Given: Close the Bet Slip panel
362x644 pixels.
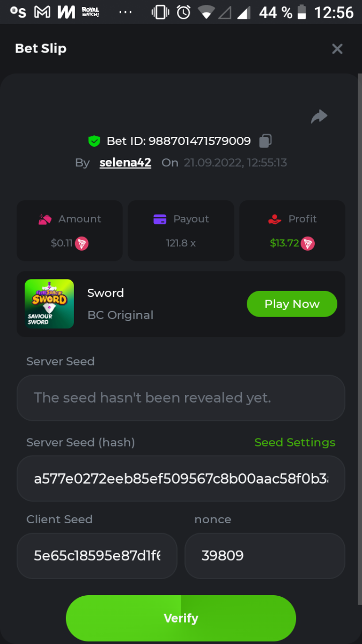Looking at the screenshot, I should (x=337, y=49).
